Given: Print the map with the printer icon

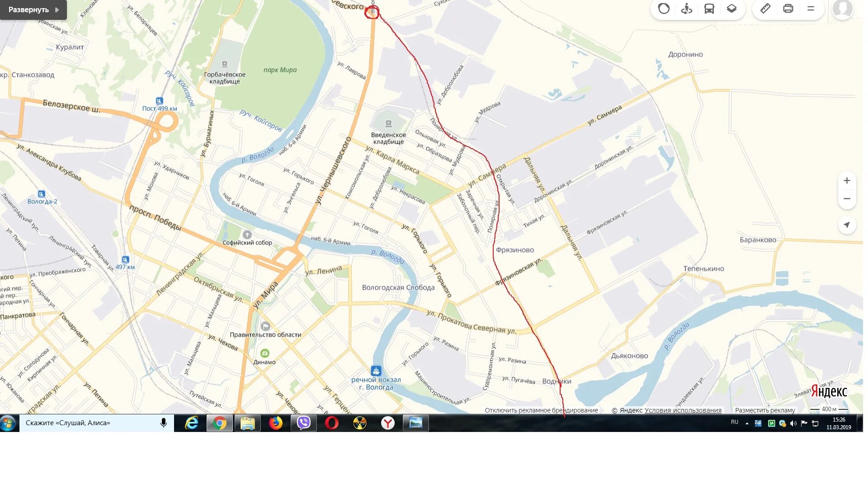Looking at the screenshot, I should coord(788,9).
